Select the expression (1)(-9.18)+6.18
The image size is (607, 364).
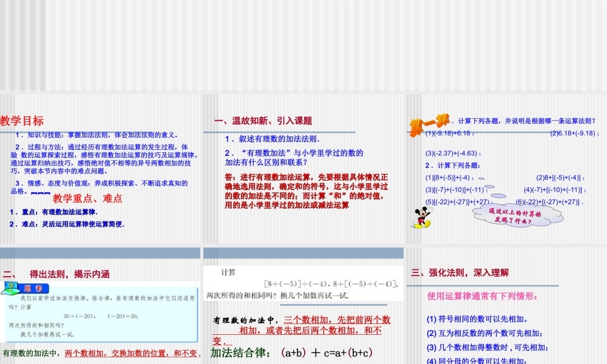449,133
